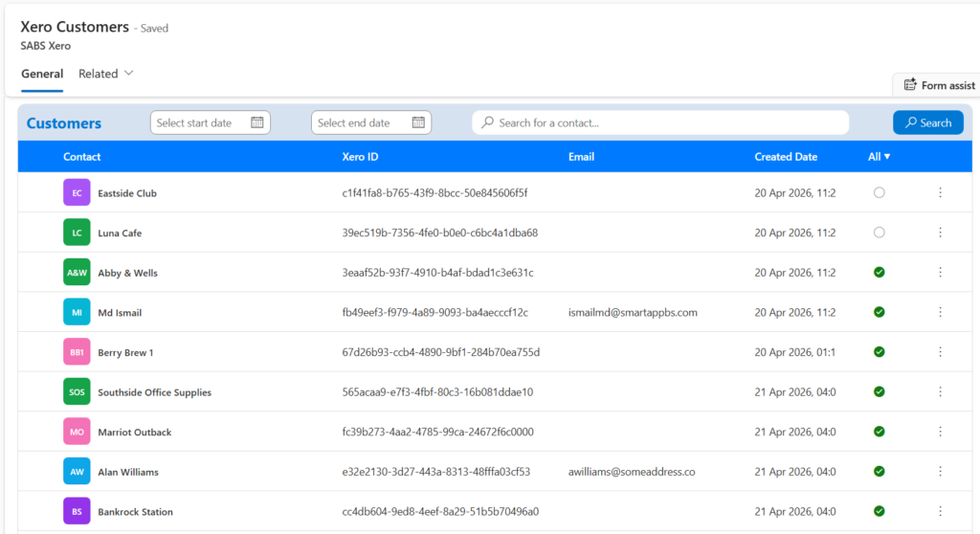Click Xero ID starting with 39ec519b
The height and width of the screenshot is (534, 980).
pos(439,233)
